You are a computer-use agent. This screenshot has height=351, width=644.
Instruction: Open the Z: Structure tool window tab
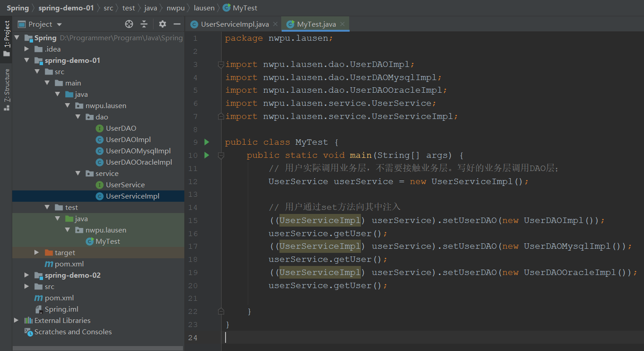coord(6,90)
